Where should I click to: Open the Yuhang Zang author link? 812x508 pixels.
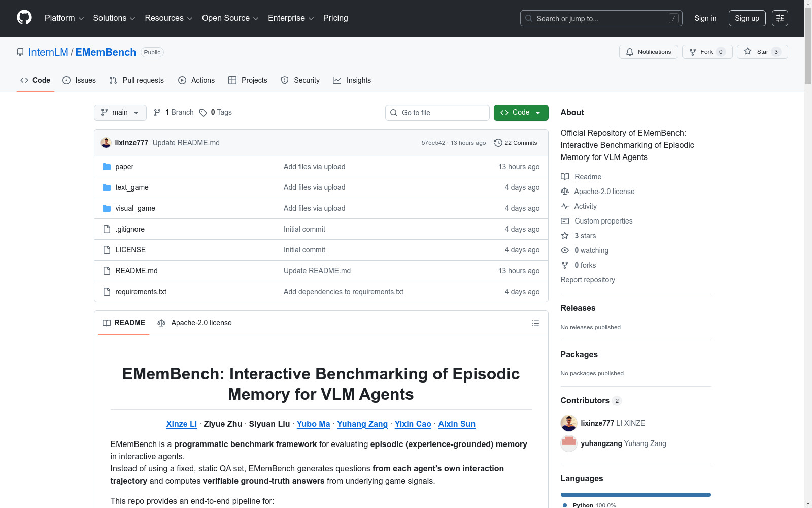click(362, 424)
